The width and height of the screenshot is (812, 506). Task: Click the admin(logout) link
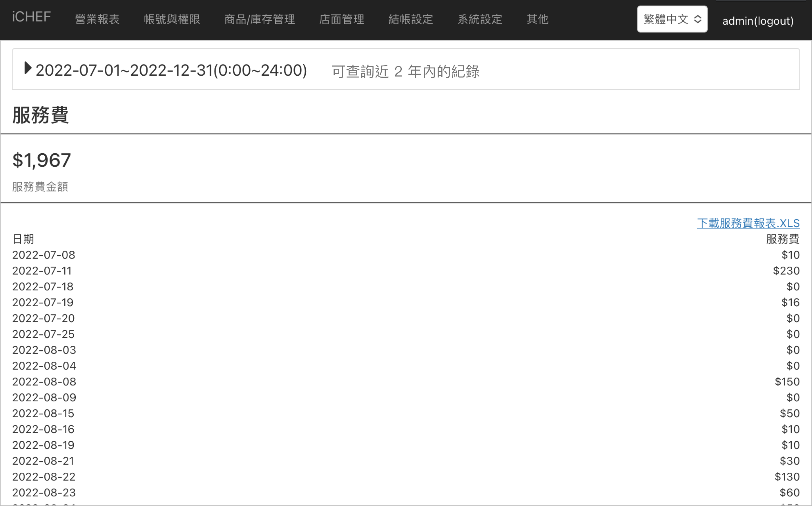coord(758,21)
